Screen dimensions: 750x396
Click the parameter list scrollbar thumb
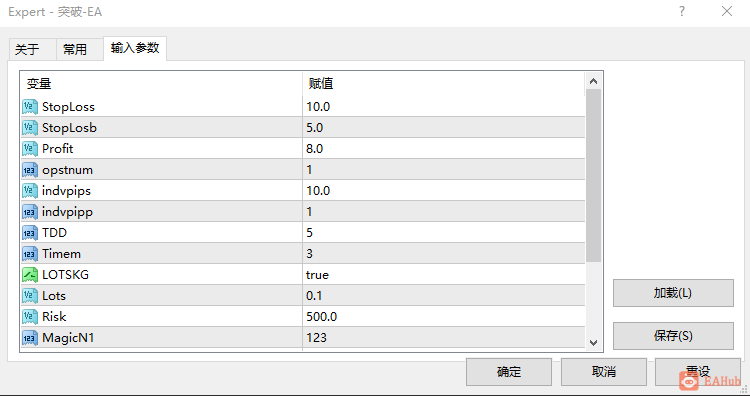(x=594, y=176)
